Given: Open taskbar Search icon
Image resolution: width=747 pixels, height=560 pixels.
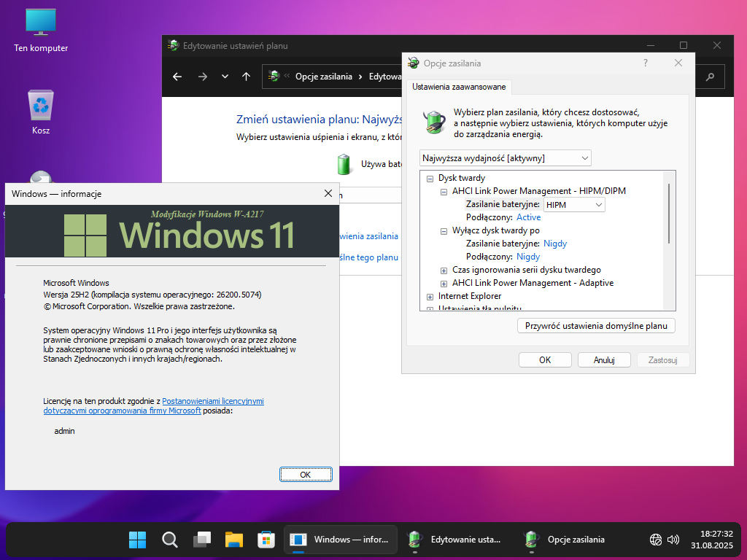Looking at the screenshot, I should click(169, 540).
